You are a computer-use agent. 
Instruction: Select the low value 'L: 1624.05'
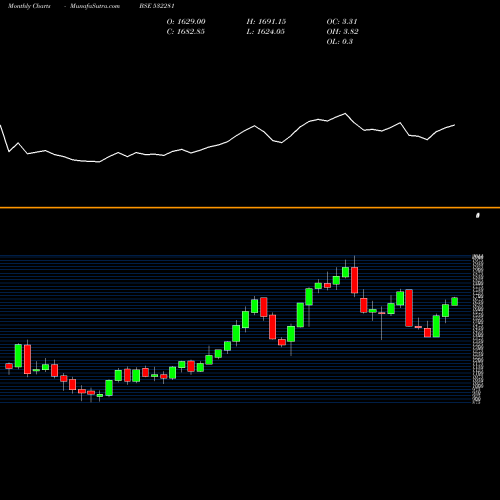pyautogui.click(x=266, y=32)
